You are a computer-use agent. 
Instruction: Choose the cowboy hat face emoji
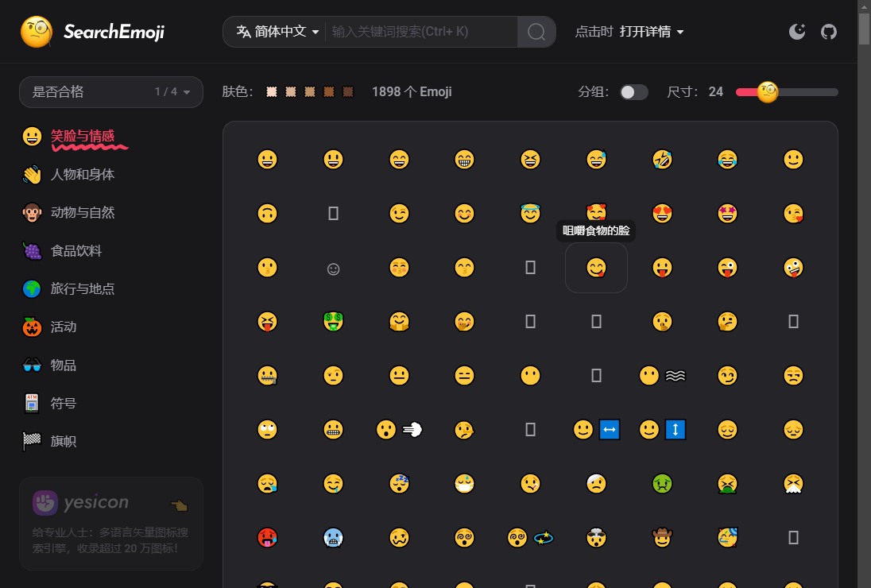tap(662, 537)
